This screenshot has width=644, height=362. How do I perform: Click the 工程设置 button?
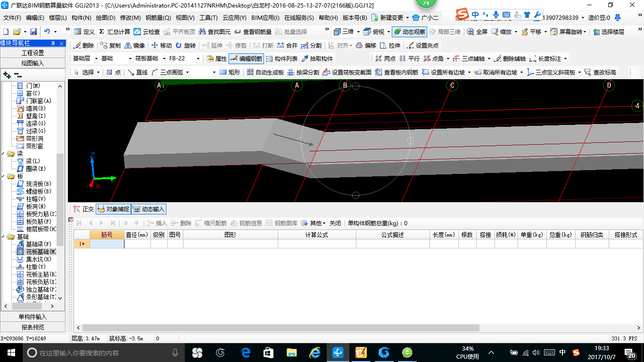coord(33,53)
